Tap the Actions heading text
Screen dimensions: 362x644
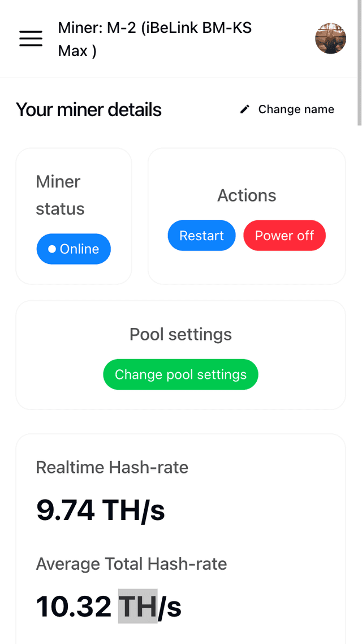click(247, 195)
